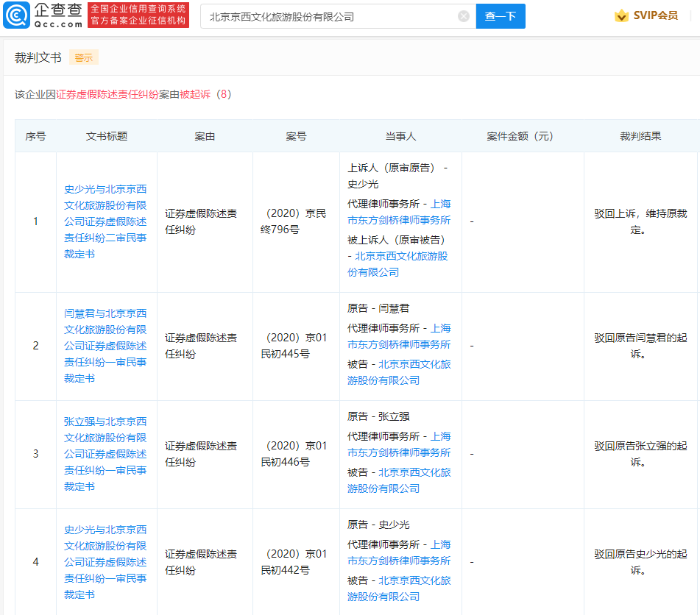Open row 4 document title 史少光 一审民事裁定书
700x615 pixels.
tap(105, 562)
